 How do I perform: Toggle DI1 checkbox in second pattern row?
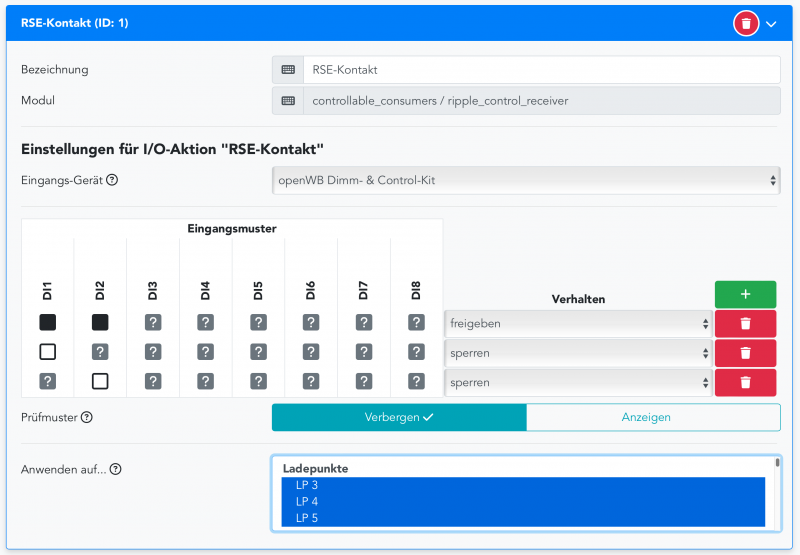47,352
